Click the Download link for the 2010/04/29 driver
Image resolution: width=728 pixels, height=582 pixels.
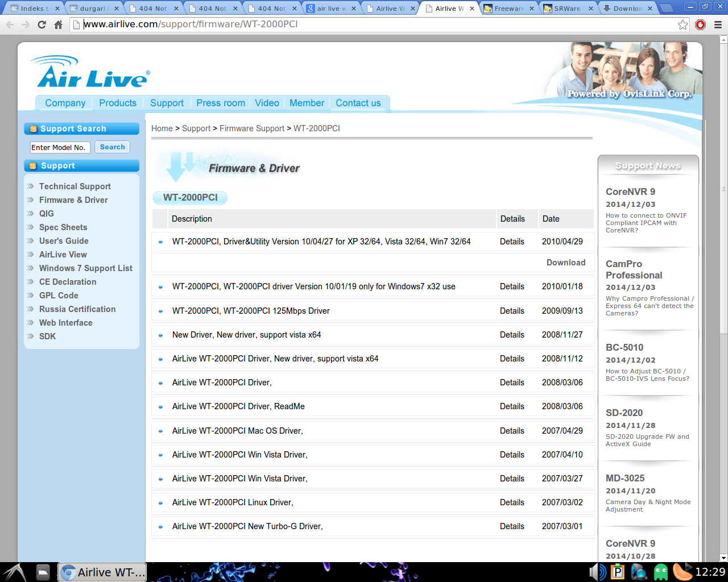click(566, 263)
